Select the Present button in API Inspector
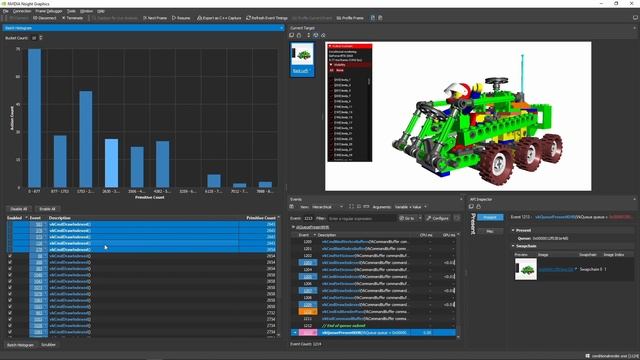This screenshot has width=640, height=360. click(x=490, y=217)
